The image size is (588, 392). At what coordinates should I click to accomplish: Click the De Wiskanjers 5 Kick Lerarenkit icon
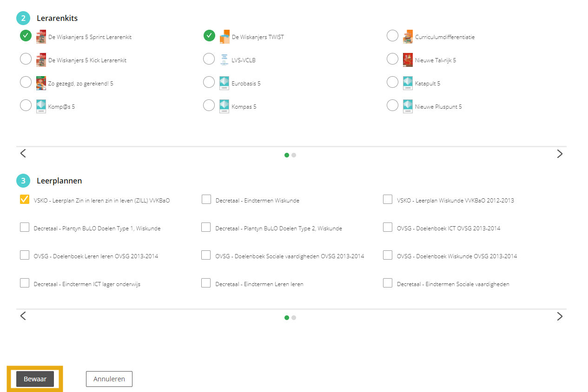(x=41, y=60)
